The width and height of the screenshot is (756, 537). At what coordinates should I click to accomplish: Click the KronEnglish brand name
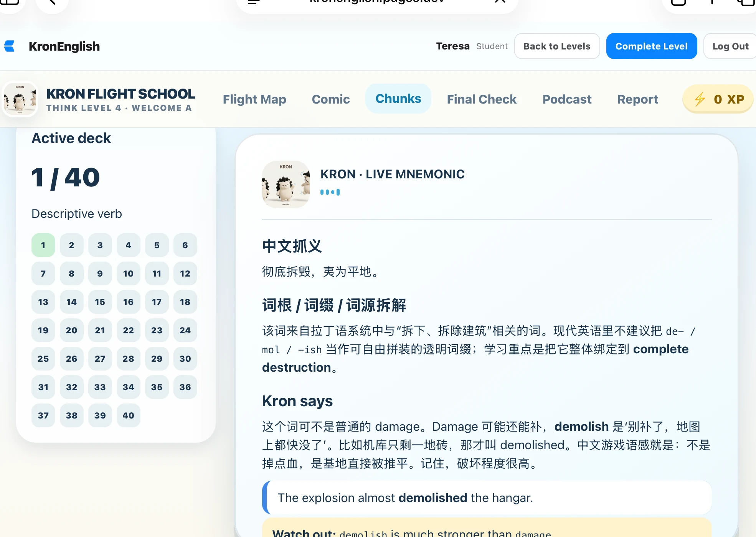[64, 46]
